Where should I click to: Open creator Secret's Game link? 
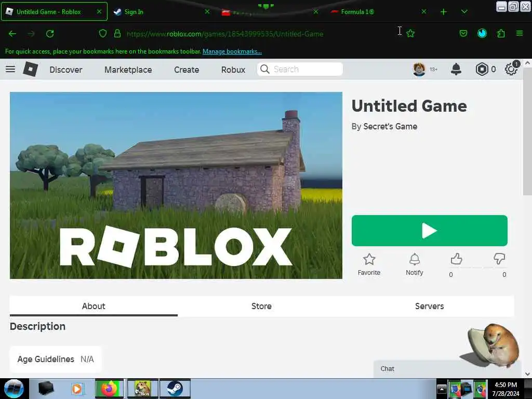pos(390,126)
